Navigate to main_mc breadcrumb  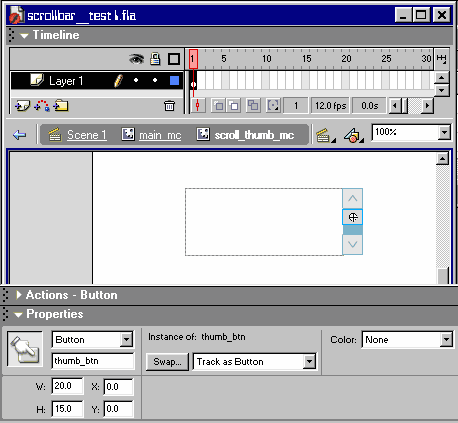pyautogui.click(x=160, y=135)
